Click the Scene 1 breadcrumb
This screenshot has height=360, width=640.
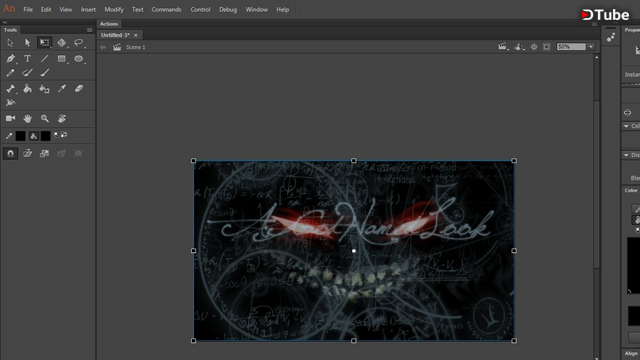click(136, 47)
